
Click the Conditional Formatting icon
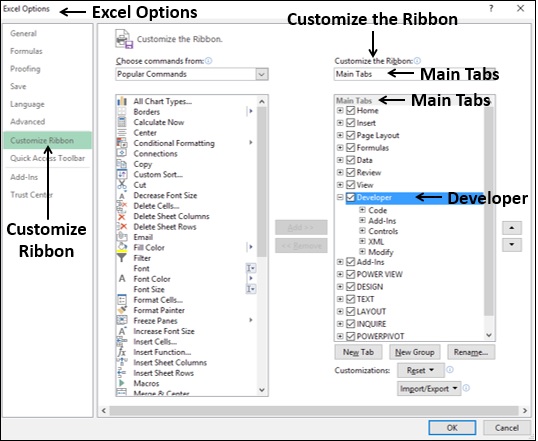click(x=122, y=143)
